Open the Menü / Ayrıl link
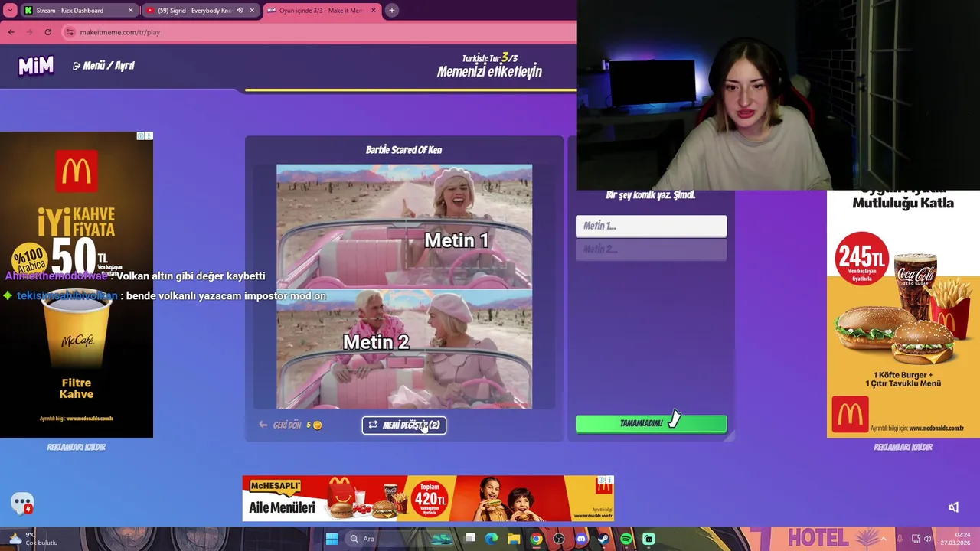 pyautogui.click(x=103, y=66)
